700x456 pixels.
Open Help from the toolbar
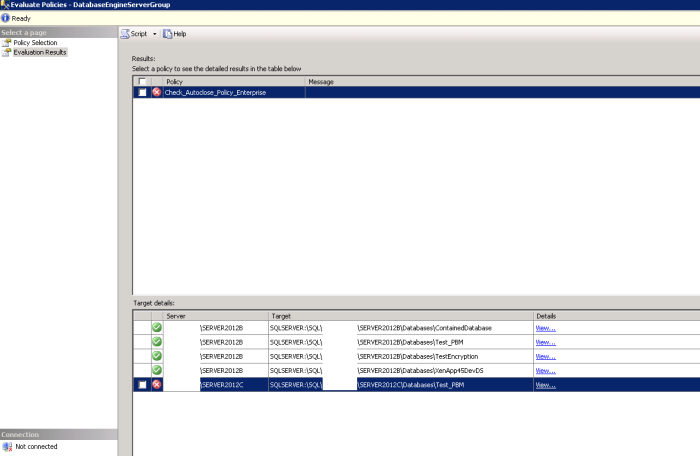167,34
